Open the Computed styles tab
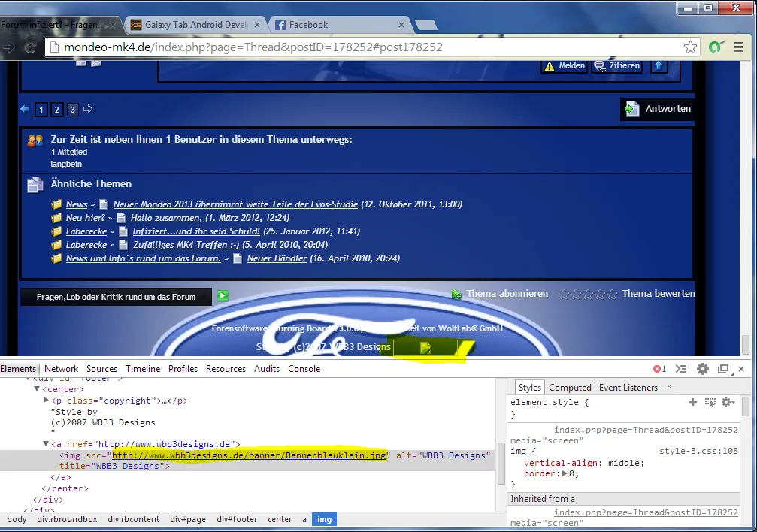Screen dimensions: 757x532 click(570, 388)
